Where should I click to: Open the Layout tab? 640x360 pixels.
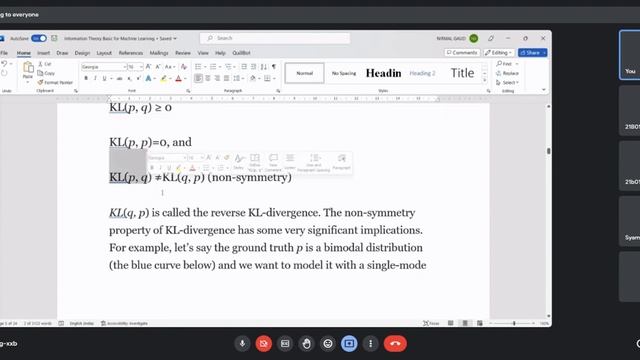(x=104, y=53)
